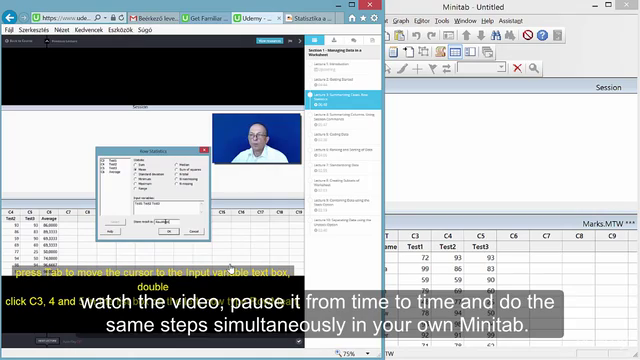Screen dimensions: 640x360
Task: Open the 75% zoom level dropdown
Action: click(x=368, y=353)
